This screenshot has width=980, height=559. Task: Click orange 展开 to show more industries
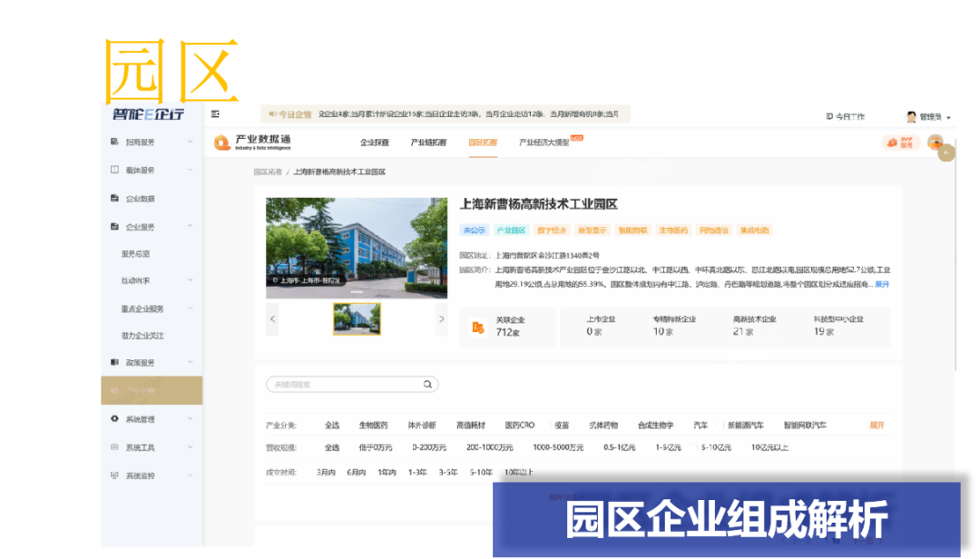tap(877, 426)
